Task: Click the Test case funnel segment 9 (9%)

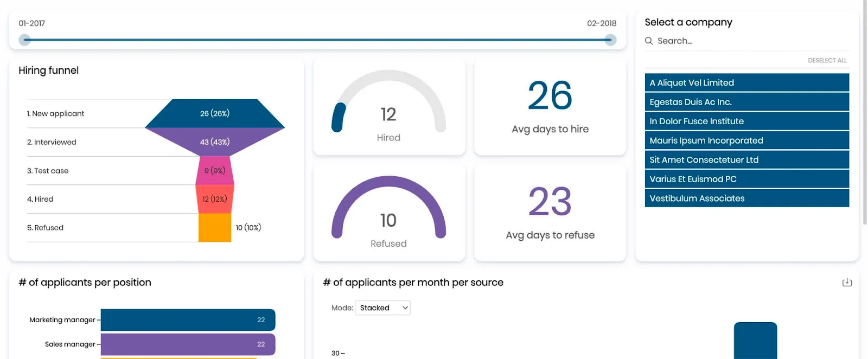Action: pos(215,170)
